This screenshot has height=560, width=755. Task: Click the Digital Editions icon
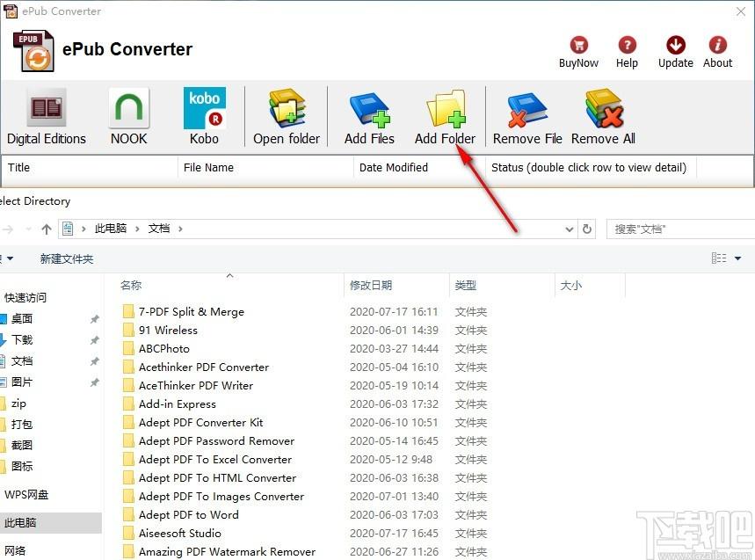point(47,110)
